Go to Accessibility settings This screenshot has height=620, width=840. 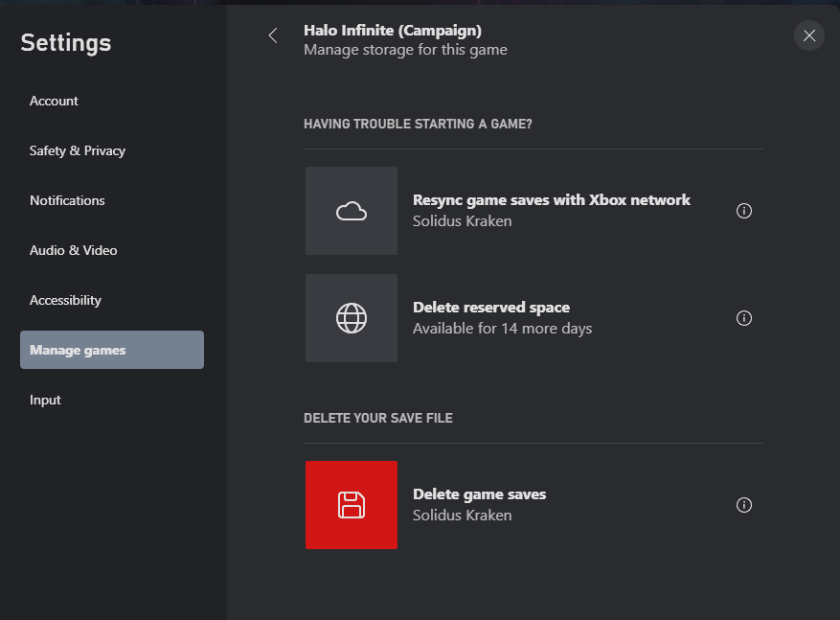tap(112, 300)
